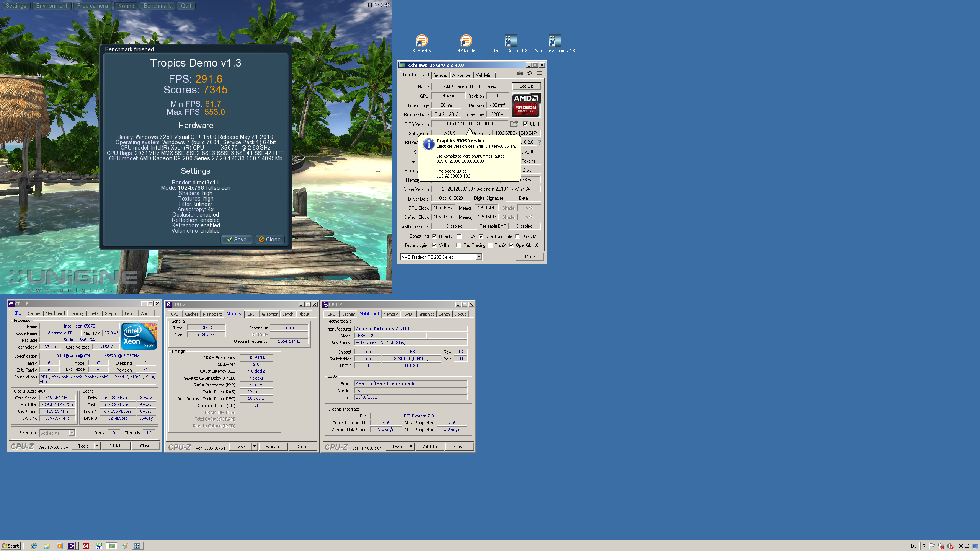Click the bus interface question mark icon

(539, 142)
